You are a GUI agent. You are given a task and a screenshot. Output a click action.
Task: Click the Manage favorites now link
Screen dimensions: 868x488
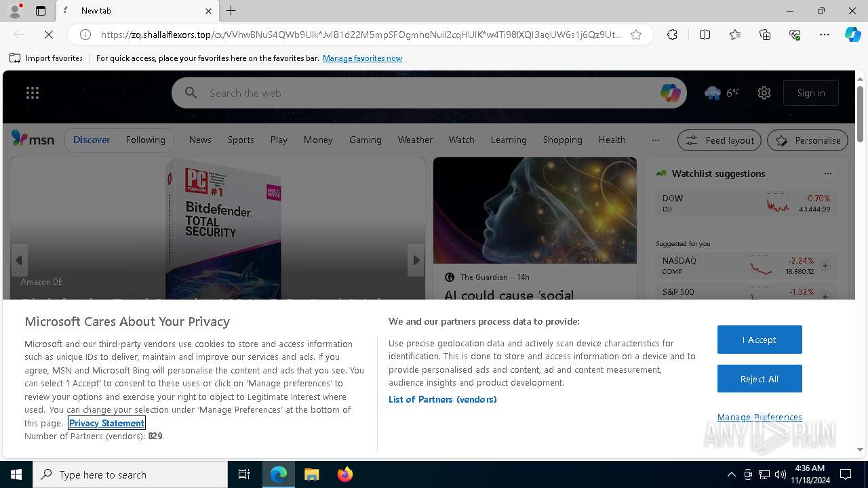(362, 58)
